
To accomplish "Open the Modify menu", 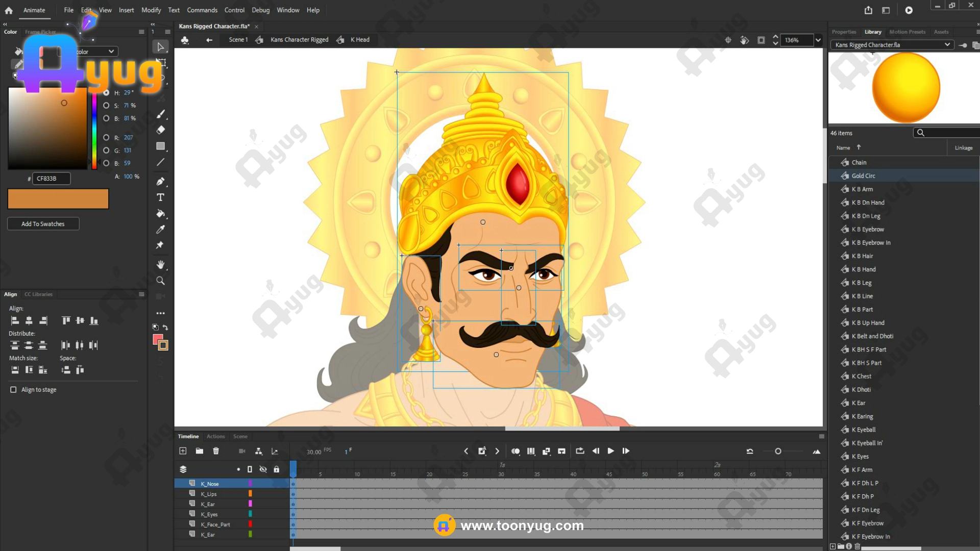I will click(x=151, y=10).
